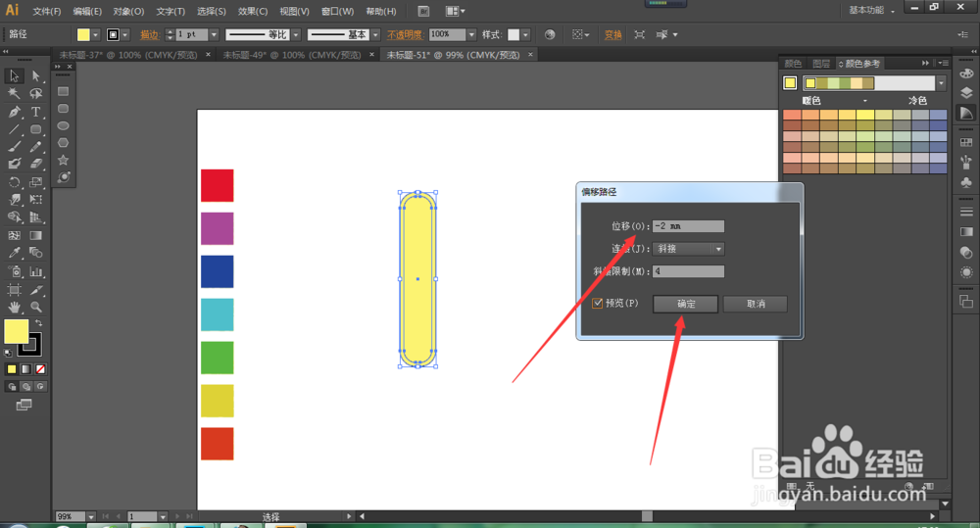Enable Draw Inside mode

(40, 387)
